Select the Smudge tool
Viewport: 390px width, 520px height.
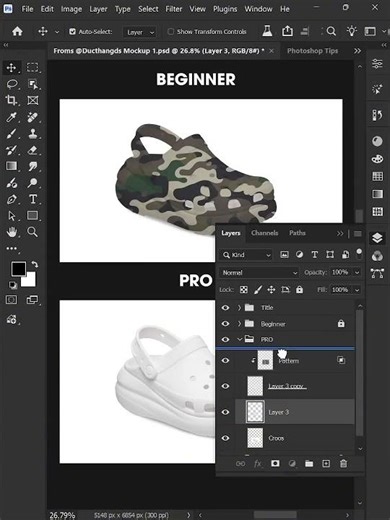pos(33,166)
